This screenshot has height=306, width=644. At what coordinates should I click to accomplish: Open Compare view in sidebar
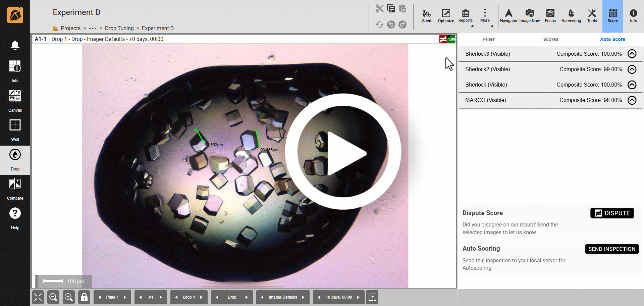15,189
